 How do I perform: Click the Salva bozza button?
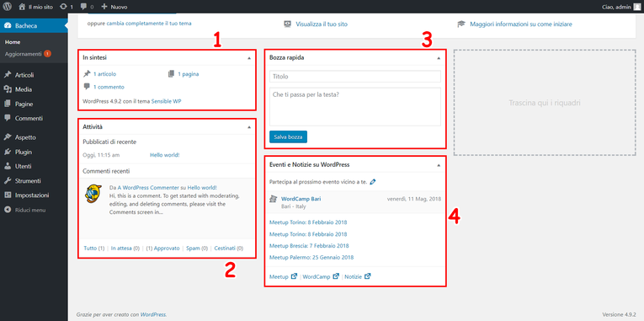pyautogui.click(x=288, y=136)
